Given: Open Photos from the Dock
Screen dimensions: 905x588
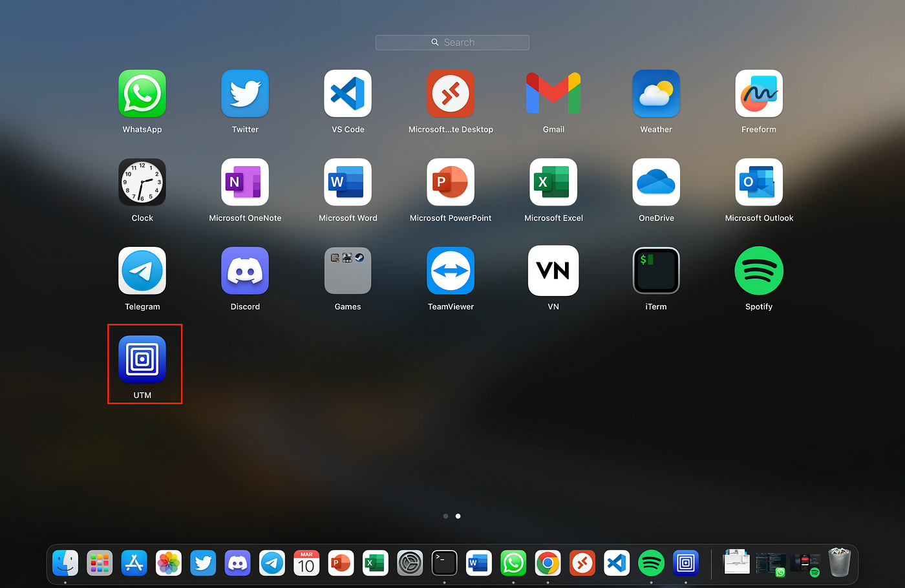Looking at the screenshot, I should tap(169, 563).
